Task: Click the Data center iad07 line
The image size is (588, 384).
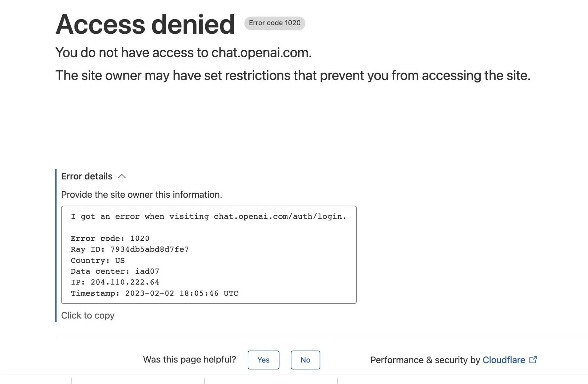Action: pos(115,271)
